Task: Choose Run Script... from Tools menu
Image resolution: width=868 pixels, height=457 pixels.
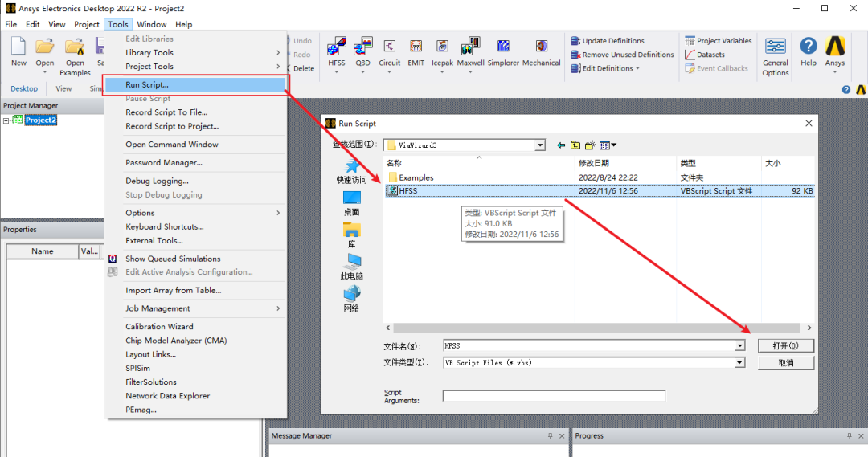Action: click(x=196, y=84)
